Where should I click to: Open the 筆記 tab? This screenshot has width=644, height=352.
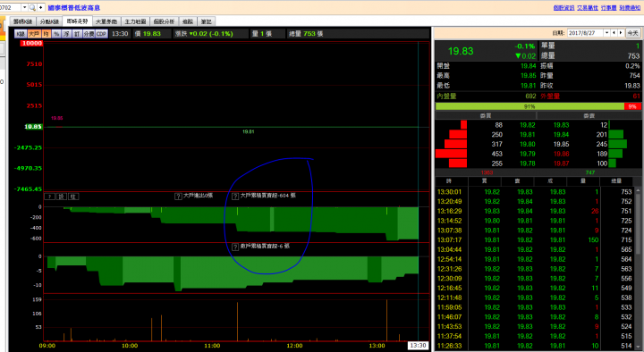(x=207, y=21)
